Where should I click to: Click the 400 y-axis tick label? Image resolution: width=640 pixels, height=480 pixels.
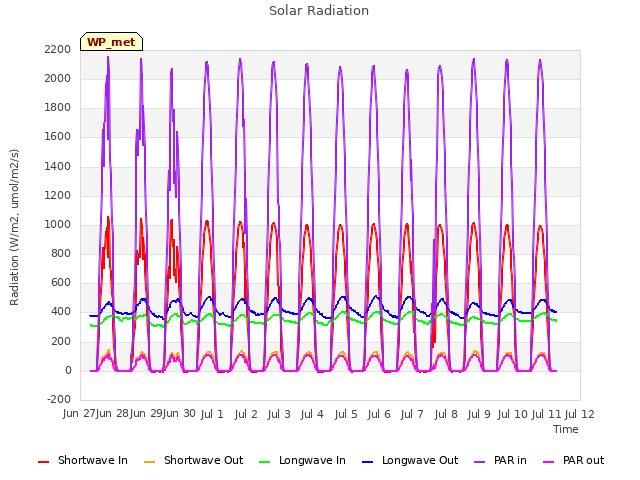point(61,312)
